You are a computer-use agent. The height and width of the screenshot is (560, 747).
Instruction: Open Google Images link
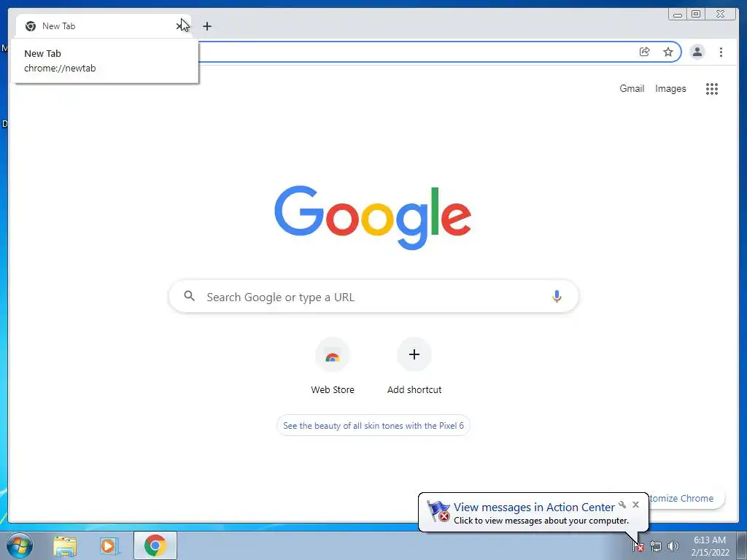click(x=670, y=88)
